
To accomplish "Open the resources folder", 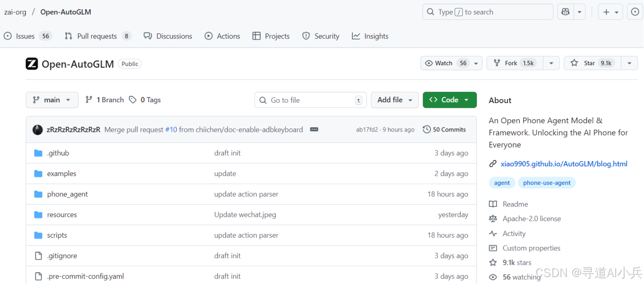I will pyautogui.click(x=62, y=215).
